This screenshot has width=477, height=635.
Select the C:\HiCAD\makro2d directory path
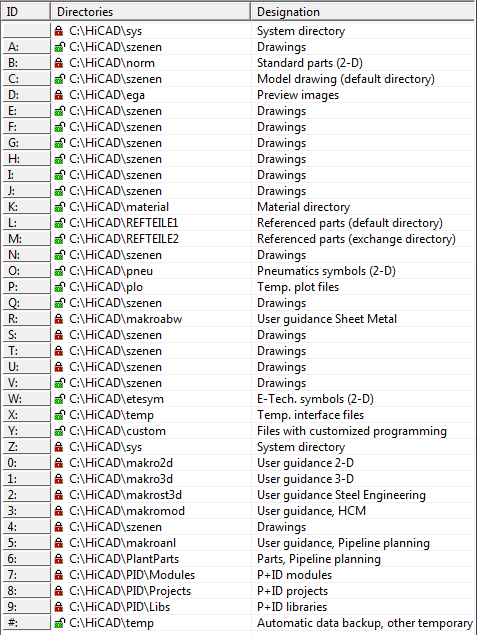[121, 463]
